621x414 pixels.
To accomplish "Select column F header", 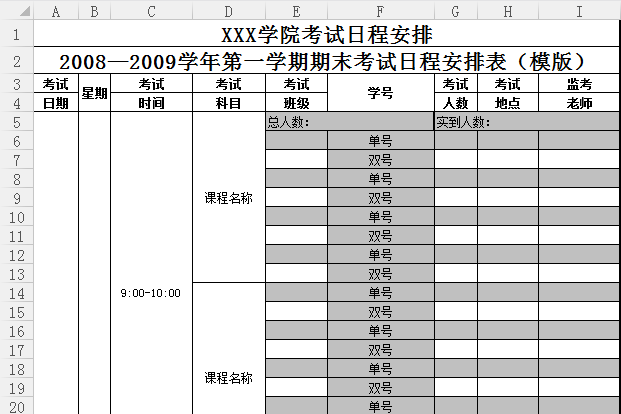I will click(x=379, y=11).
